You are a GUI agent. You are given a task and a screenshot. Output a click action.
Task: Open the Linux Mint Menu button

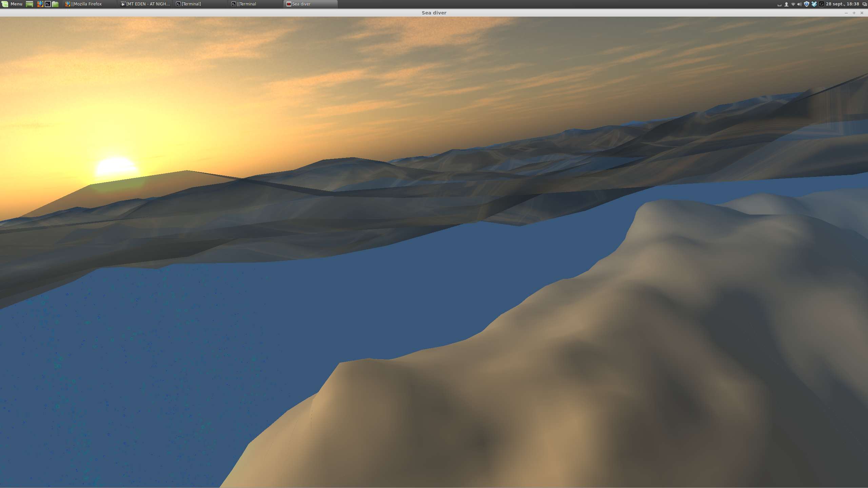tap(12, 4)
